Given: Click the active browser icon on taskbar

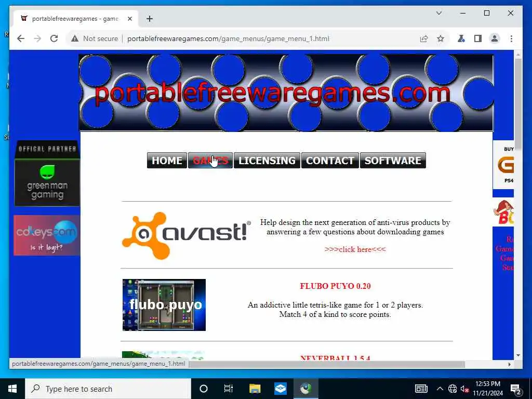Looking at the screenshot, I should point(306,389).
